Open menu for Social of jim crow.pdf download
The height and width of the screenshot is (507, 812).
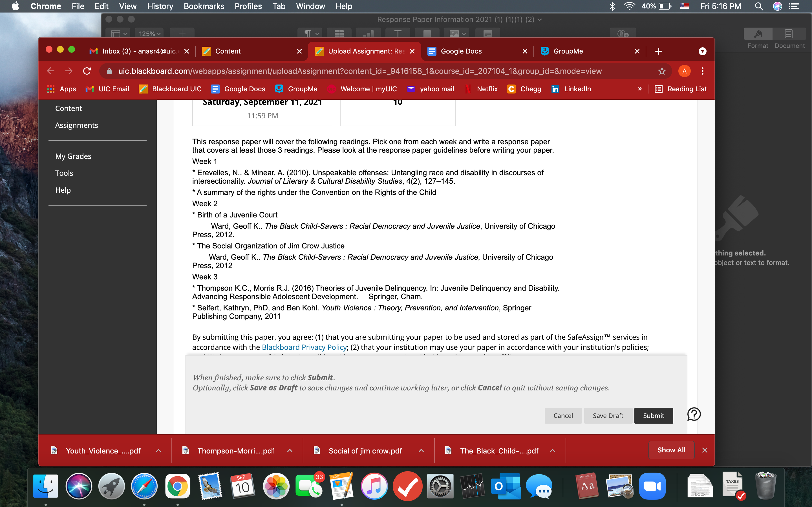421,451
